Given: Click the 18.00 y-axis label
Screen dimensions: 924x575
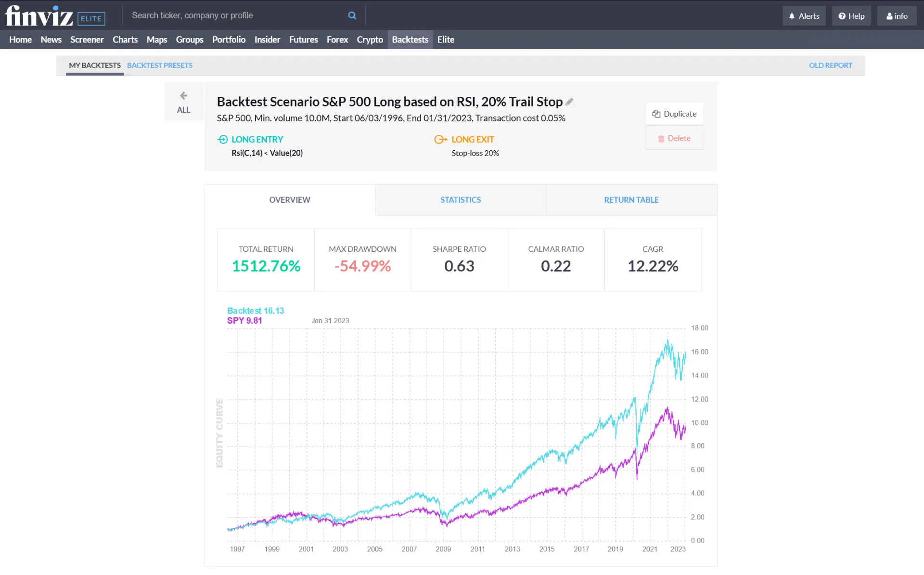Looking at the screenshot, I should (699, 328).
